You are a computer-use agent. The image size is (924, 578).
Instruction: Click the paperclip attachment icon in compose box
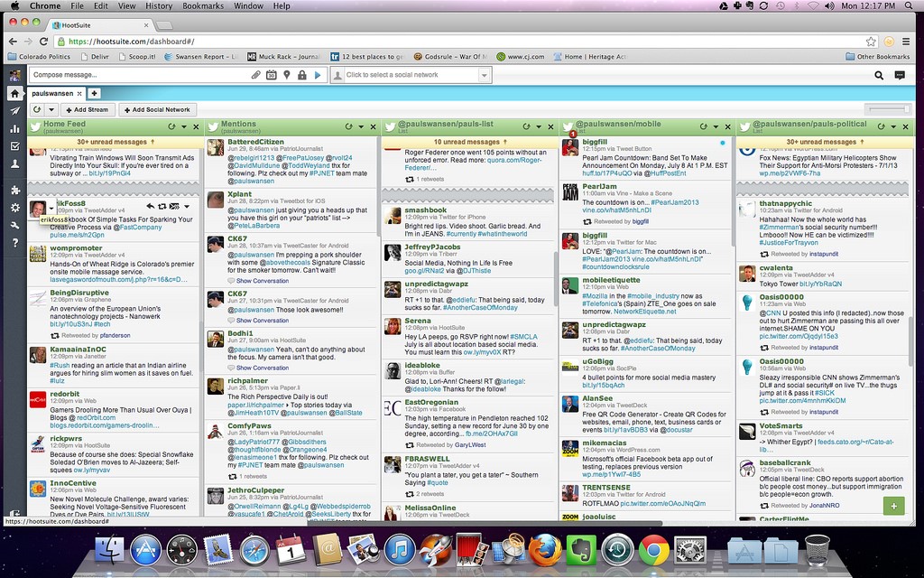coord(255,75)
